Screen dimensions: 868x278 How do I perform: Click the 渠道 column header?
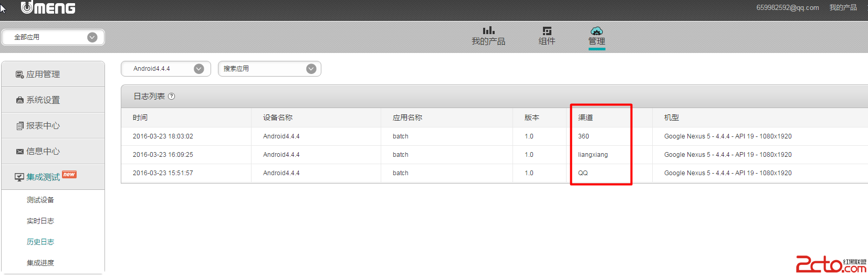[585, 117]
